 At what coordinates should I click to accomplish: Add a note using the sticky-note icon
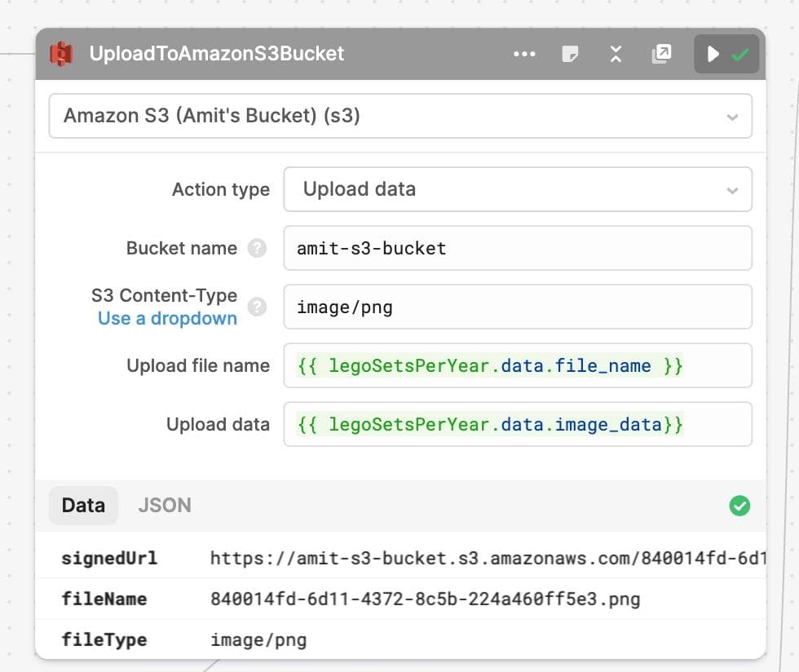click(570, 54)
